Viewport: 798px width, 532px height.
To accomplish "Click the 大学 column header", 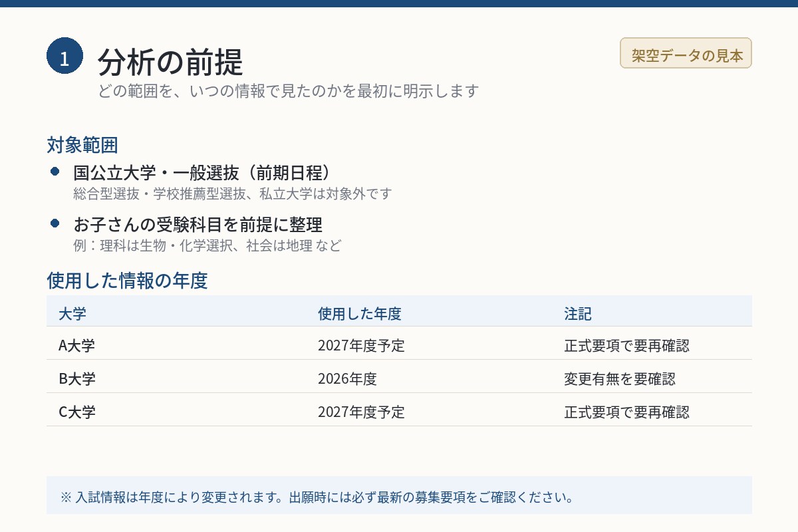I will click(x=72, y=313).
